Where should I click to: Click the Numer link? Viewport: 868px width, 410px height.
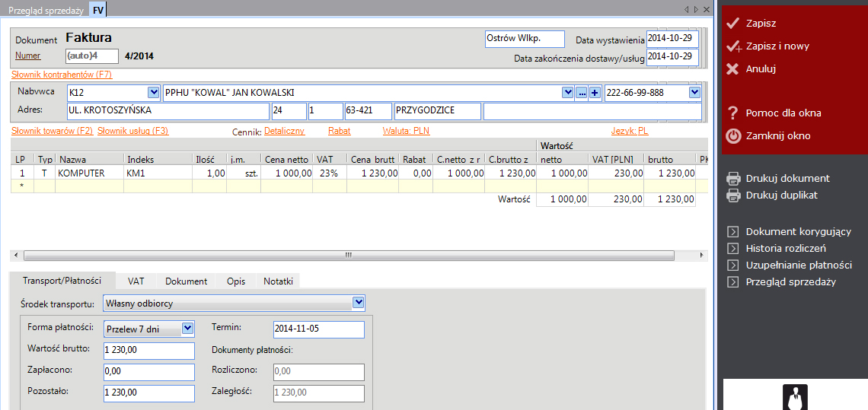click(28, 56)
